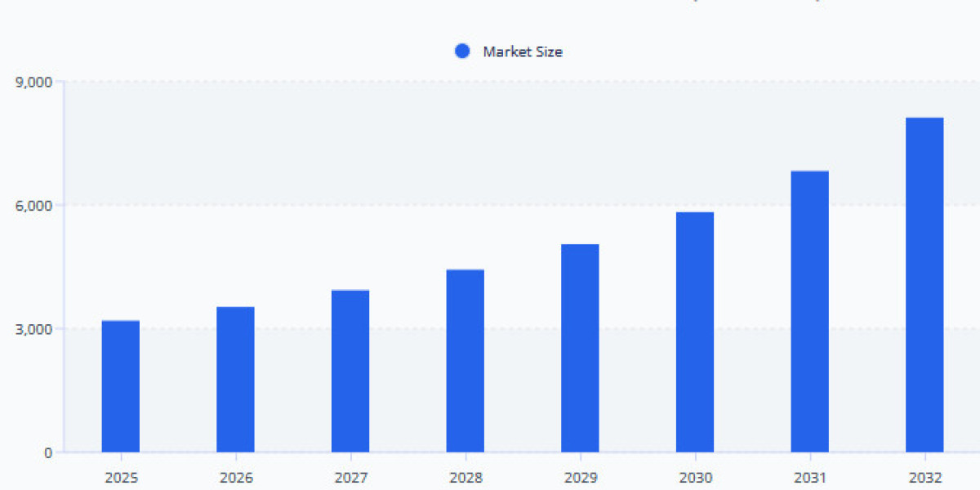The height and width of the screenshot is (490, 980).
Task: Click the Market Size legend label
Action: click(523, 51)
